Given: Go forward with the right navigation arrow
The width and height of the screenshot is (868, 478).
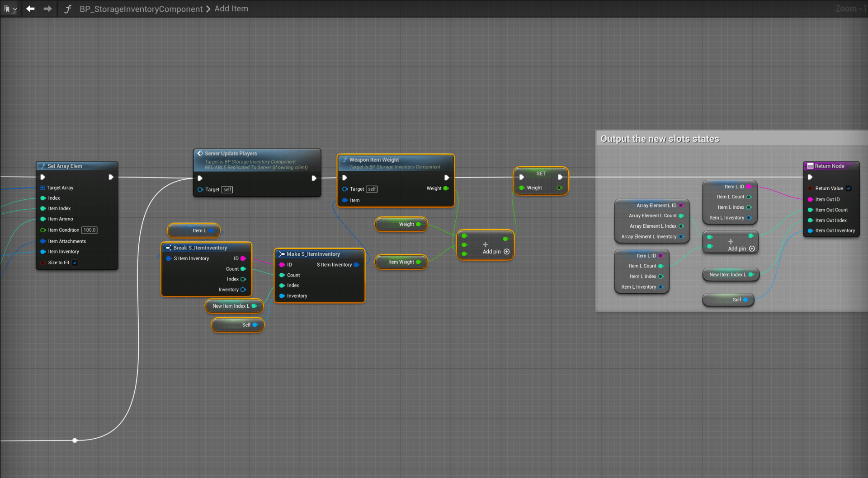Looking at the screenshot, I should [x=47, y=9].
